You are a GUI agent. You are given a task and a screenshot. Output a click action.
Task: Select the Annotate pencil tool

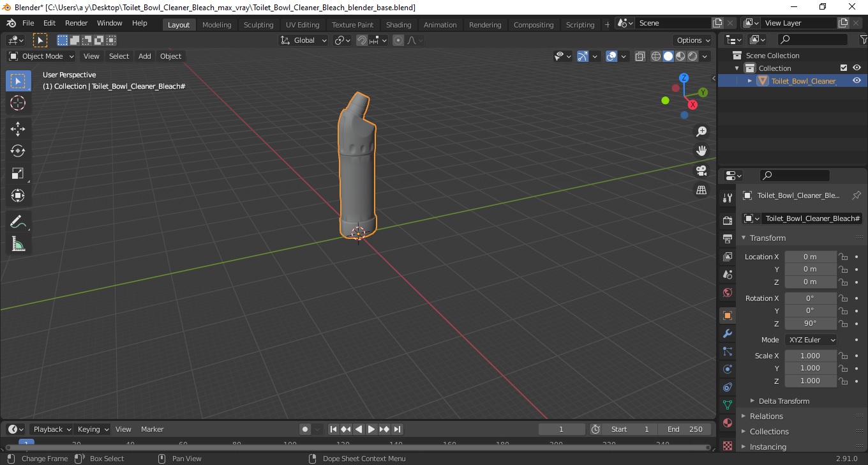click(18, 222)
